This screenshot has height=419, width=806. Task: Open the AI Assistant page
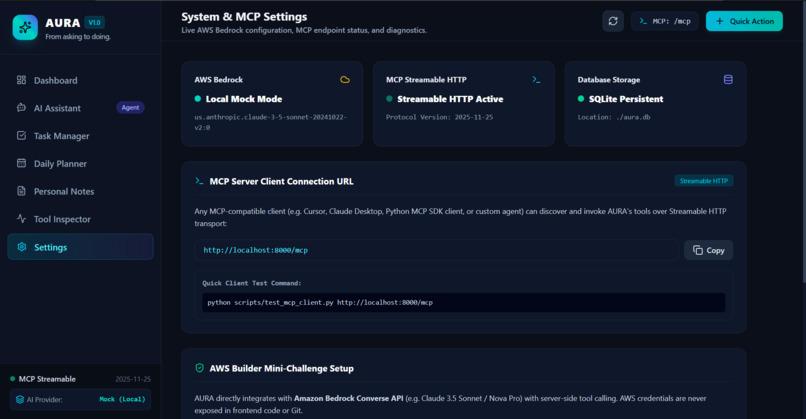click(x=80, y=108)
